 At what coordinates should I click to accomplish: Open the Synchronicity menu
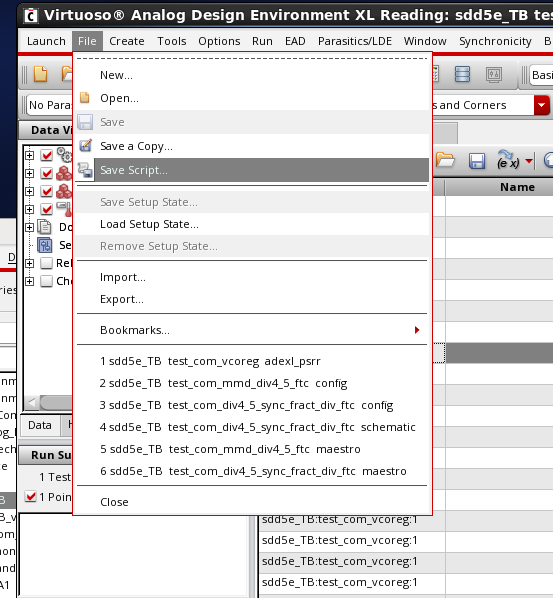495,41
